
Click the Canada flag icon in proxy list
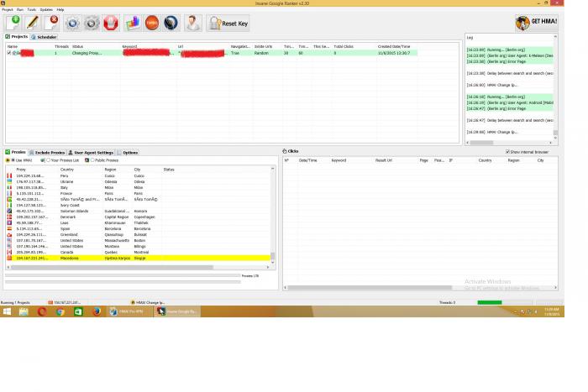click(9, 252)
